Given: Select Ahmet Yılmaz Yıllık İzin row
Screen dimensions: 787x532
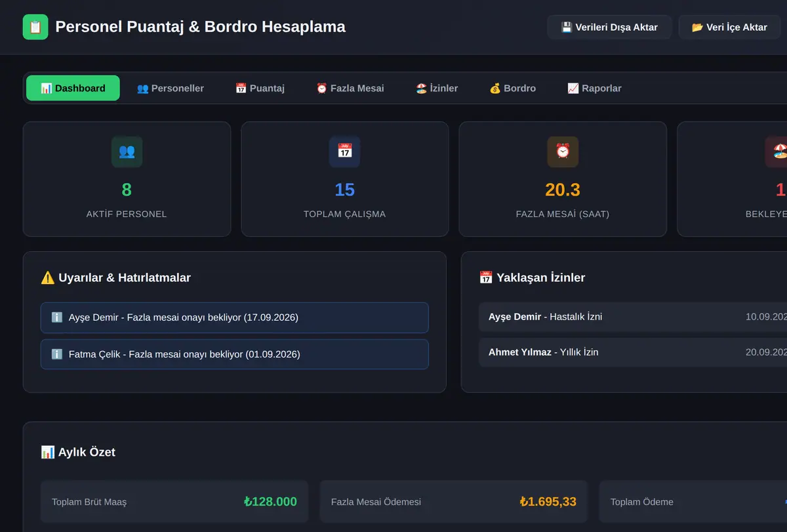Looking at the screenshot, I should pos(633,352).
